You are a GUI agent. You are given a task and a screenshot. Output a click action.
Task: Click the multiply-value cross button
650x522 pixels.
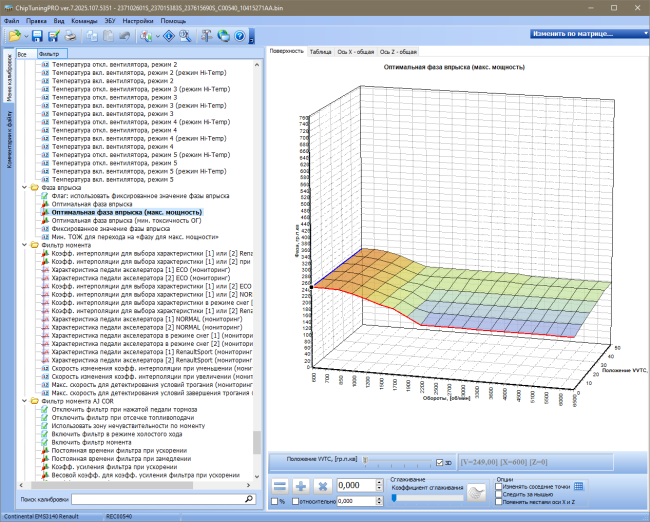323,486
